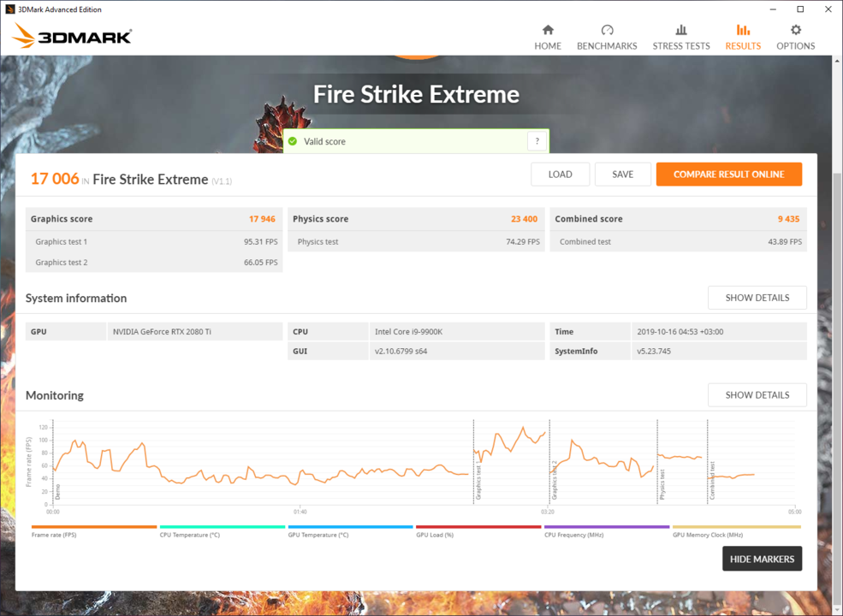
Task: Click Combined test result 43.89 FPS
Action: pyautogui.click(x=785, y=242)
